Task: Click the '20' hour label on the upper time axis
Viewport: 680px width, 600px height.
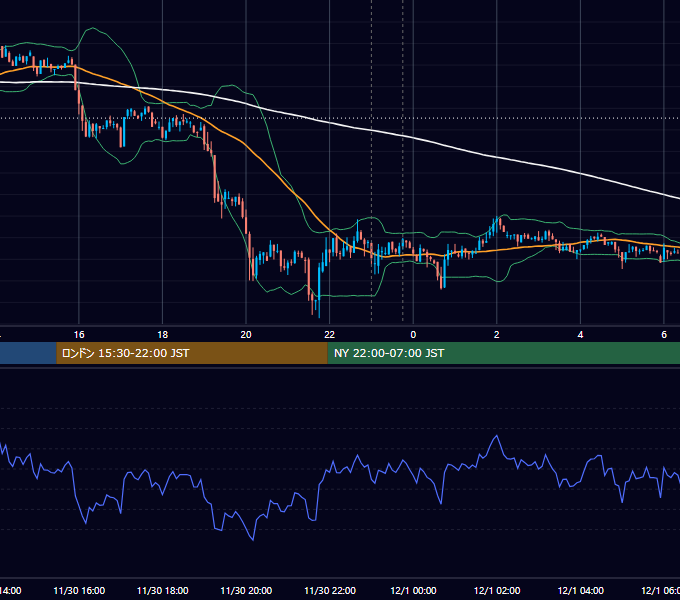Action: click(246, 335)
